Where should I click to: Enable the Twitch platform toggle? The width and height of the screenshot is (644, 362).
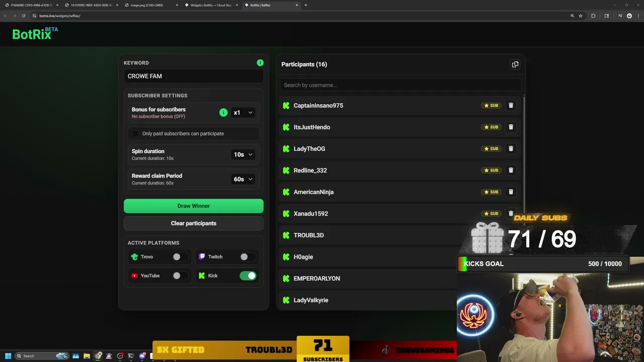(x=247, y=257)
